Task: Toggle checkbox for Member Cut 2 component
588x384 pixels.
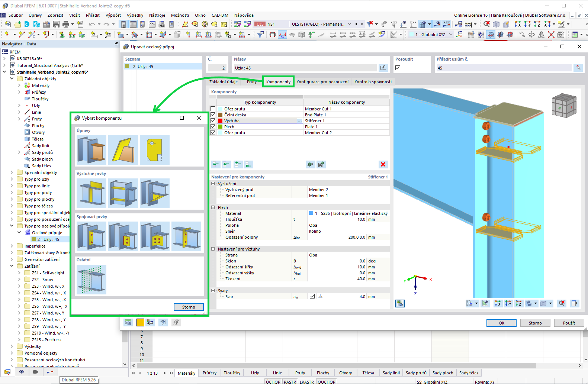Action: (213, 133)
